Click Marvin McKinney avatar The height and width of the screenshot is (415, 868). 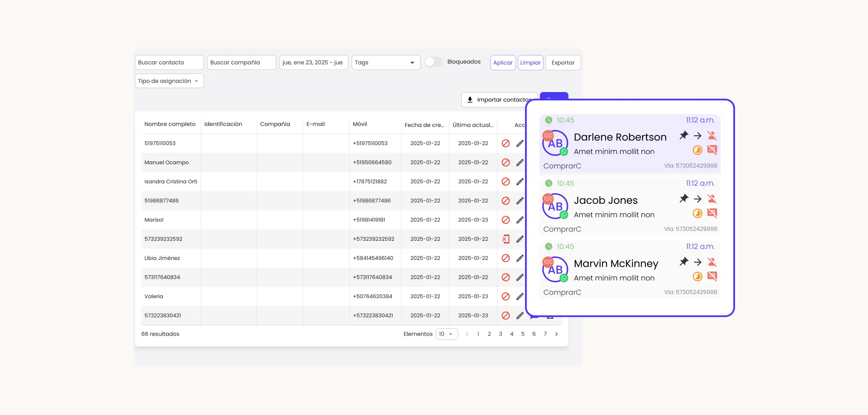(555, 269)
